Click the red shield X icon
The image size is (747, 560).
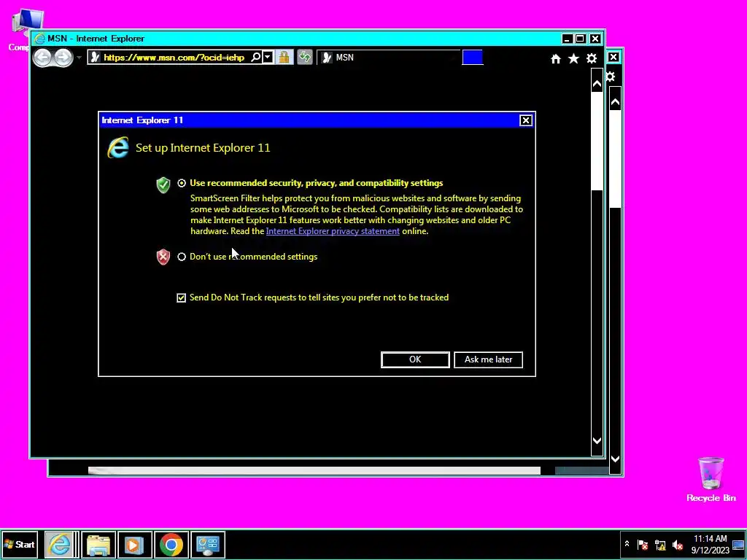pyautogui.click(x=163, y=257)
